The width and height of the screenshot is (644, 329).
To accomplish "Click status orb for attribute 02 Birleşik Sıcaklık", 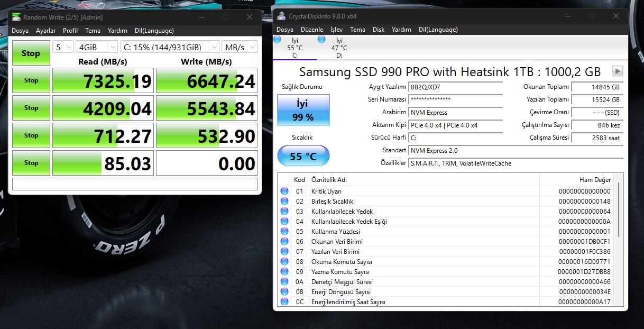I will tap(284, 201).
